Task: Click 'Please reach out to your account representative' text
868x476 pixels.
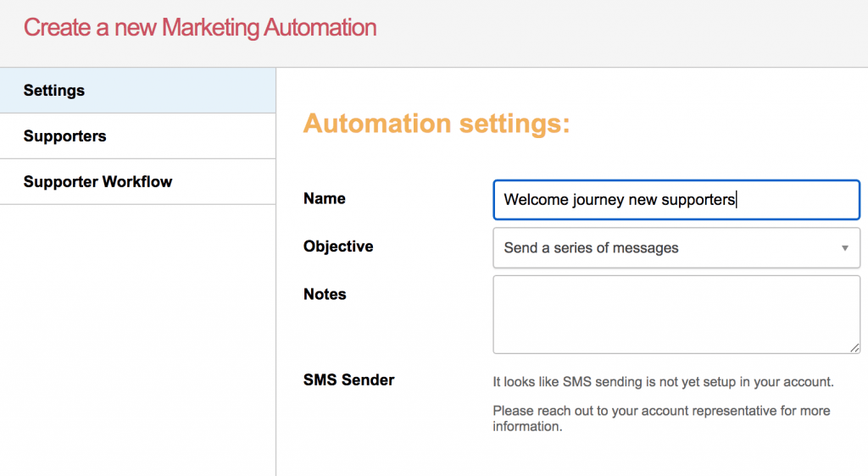Action: point(661,411)
